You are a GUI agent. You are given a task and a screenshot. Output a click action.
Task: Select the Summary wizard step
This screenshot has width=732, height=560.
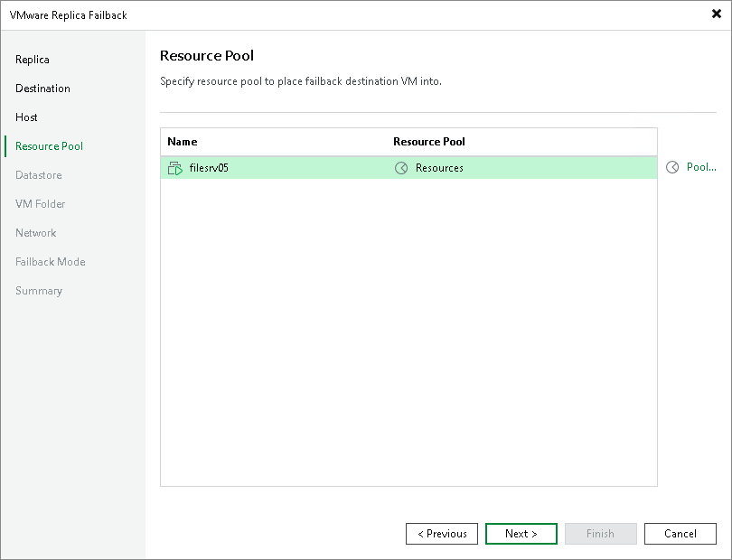39,291
